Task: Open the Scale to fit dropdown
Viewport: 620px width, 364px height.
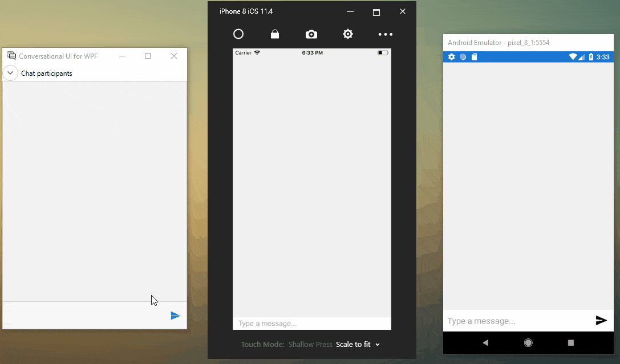Action: point(358,344)
